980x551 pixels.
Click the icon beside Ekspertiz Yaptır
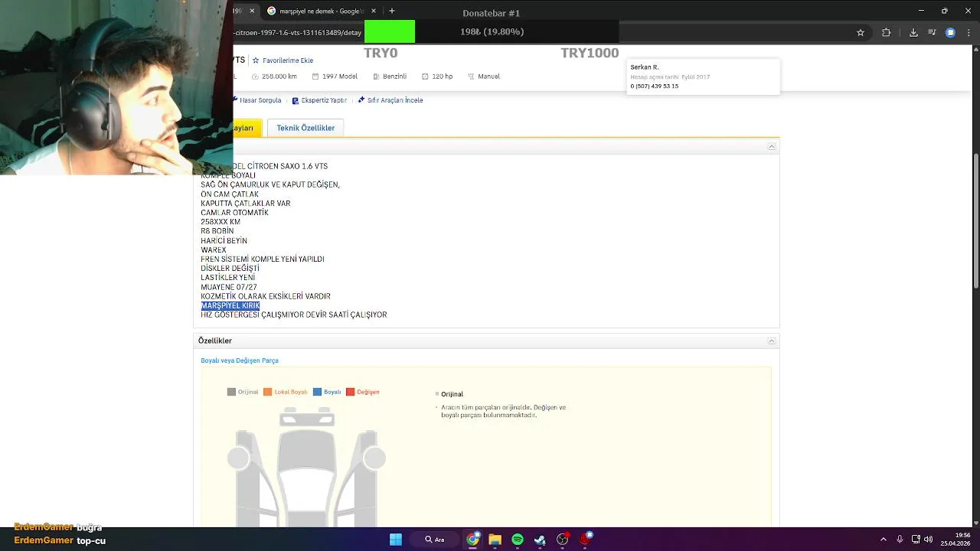pos(296,100)
